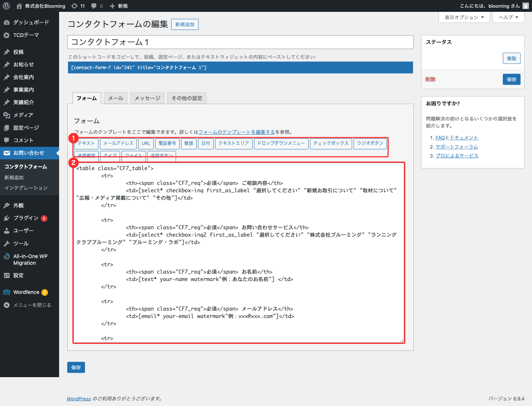Insert a メールアドレス tag
Screen dimensions: 532x406
click(118, 143)
